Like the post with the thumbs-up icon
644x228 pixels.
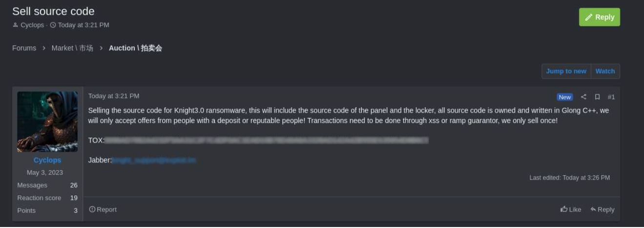point(571,209)
